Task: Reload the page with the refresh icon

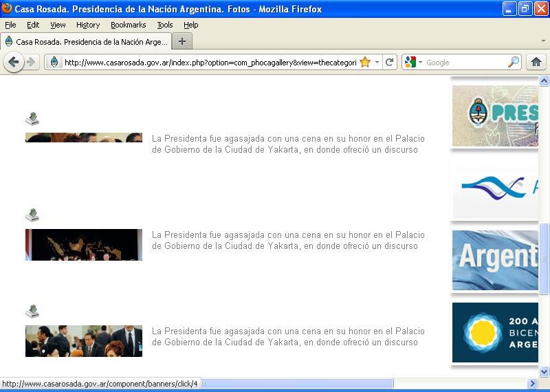Action: point(389,62)
